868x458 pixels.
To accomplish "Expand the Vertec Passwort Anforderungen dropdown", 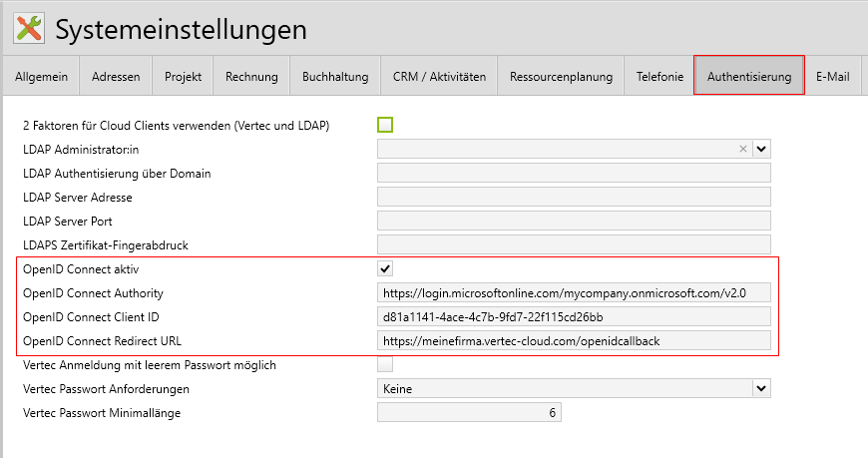I will pos(761,388).
